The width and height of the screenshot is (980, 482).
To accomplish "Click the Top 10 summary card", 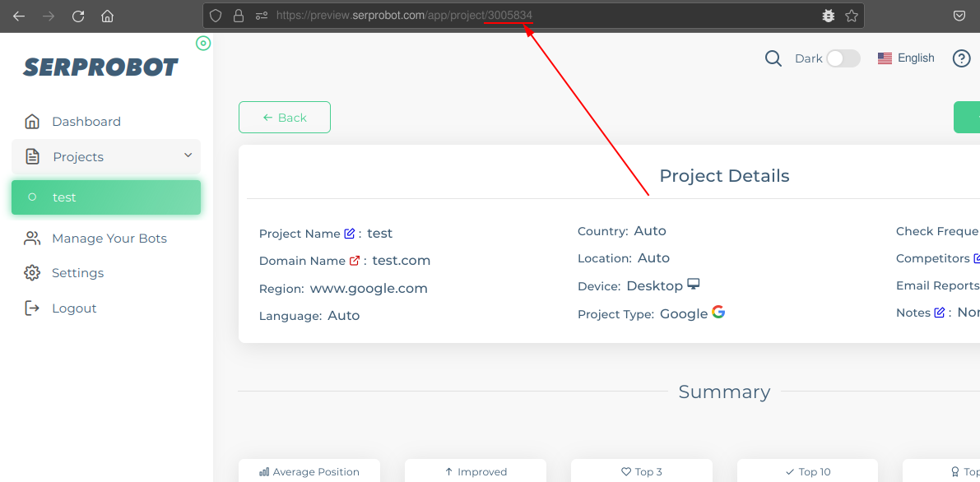I will click(807, 470).
